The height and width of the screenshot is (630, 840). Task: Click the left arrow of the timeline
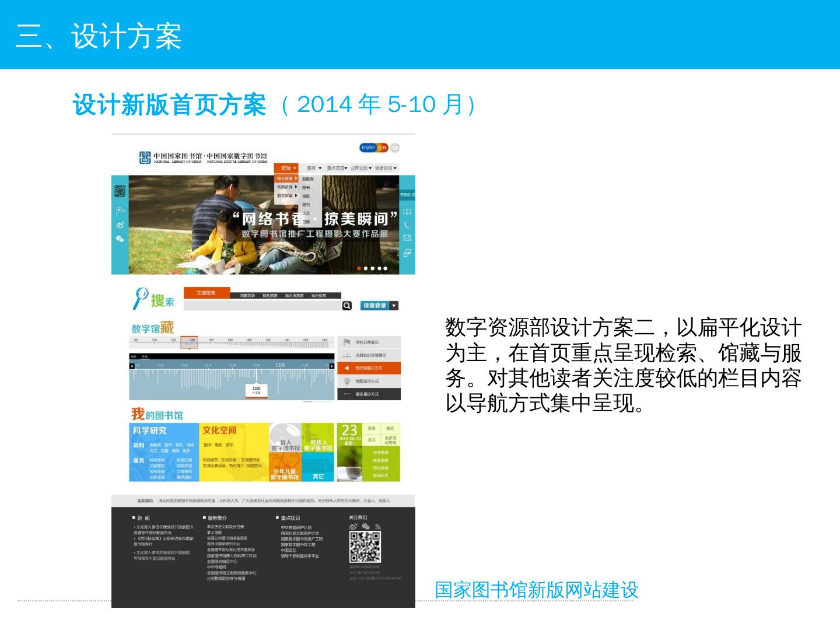pyautogui.click(x=132, y=366)
